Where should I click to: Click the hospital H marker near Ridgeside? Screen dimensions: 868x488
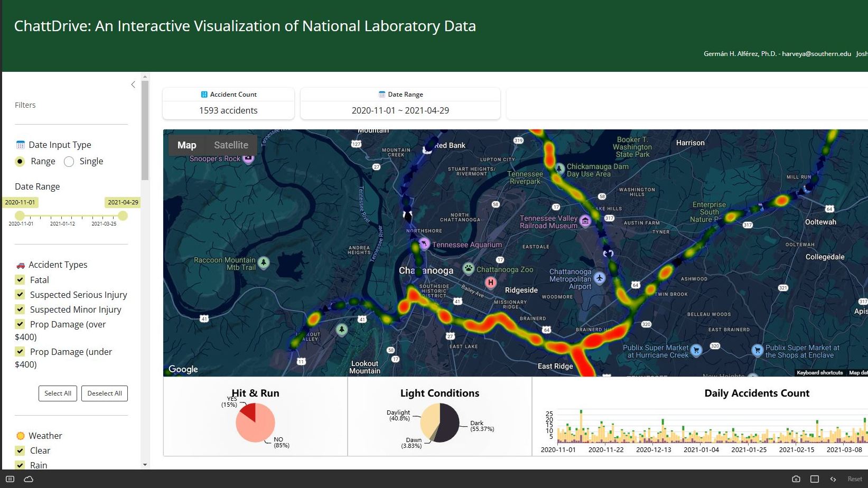491,283
